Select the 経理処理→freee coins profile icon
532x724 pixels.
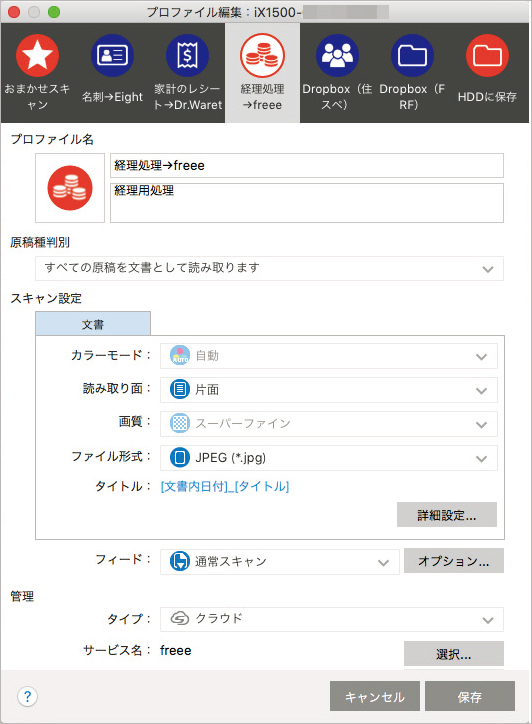click(x=262, y=55)
